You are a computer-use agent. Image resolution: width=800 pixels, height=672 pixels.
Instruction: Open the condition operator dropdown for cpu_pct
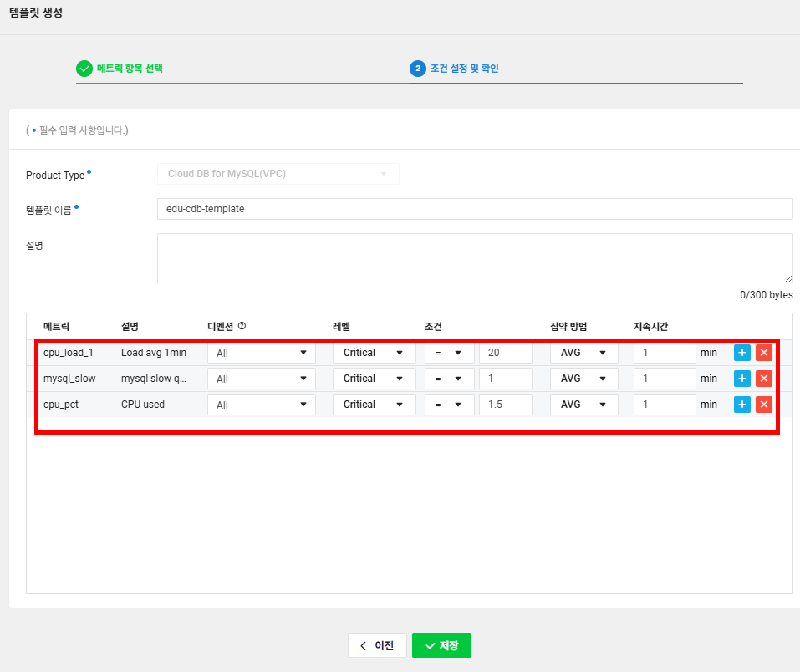coord(449,405)
